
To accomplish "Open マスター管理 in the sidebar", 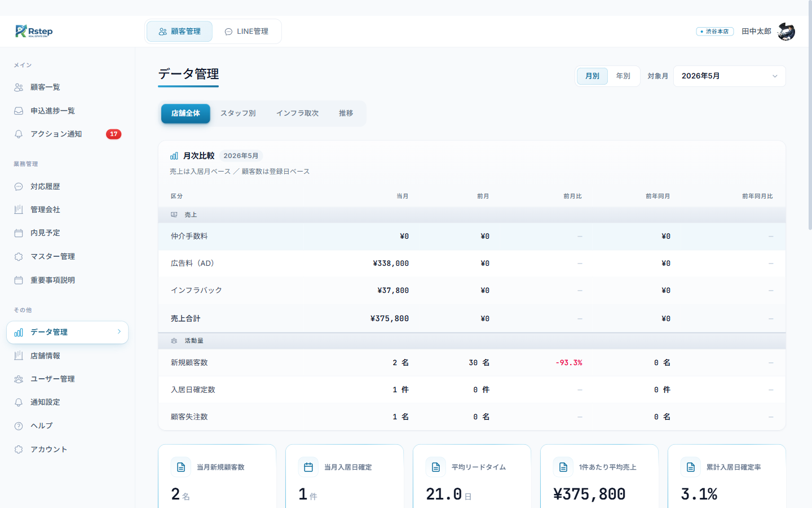I will pyautogui.click(x=67, y=257).
